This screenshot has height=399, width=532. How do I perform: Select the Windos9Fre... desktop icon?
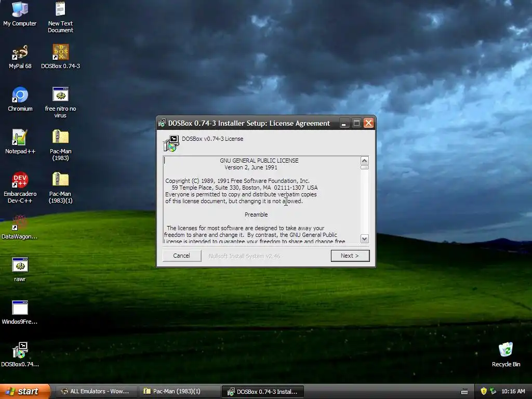point(20,312)
